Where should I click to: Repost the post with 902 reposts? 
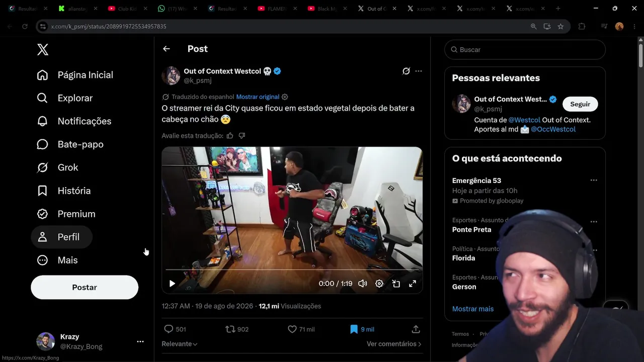point(237,329)
